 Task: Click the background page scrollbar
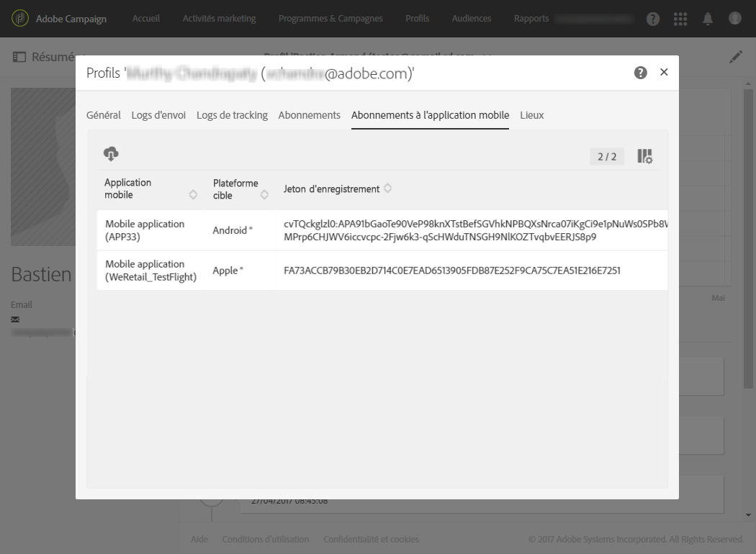748,238
